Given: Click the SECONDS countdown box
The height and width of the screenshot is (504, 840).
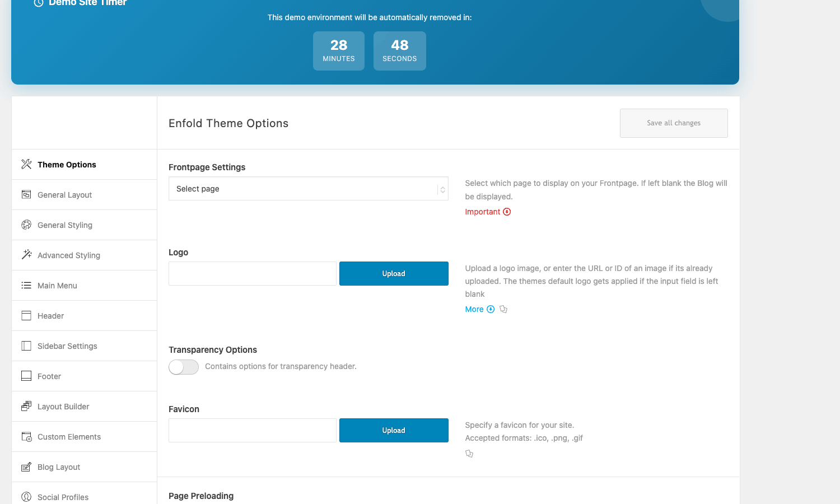Looking at the screenshot, I should pyautogui.click(x=400, y=51).
